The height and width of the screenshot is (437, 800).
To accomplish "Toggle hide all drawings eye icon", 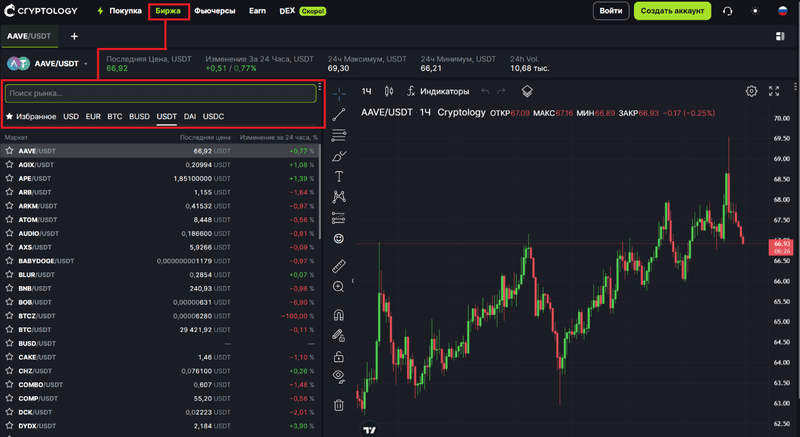I will (338, 376).
